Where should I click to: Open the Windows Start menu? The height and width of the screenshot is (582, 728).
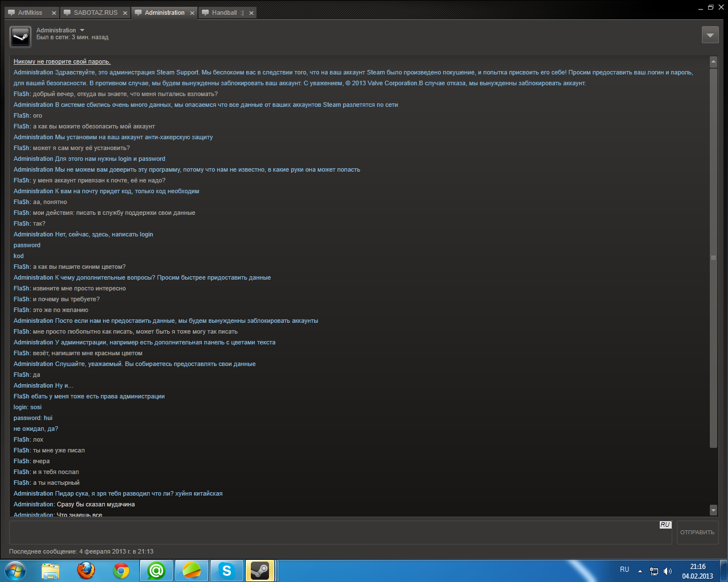coord(15,571)
